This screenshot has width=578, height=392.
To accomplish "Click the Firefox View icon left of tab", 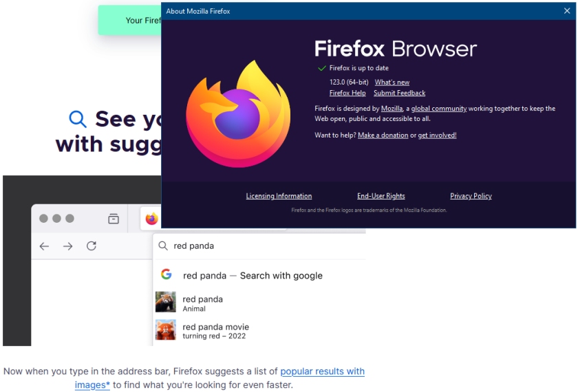I will tap(114, 219).
